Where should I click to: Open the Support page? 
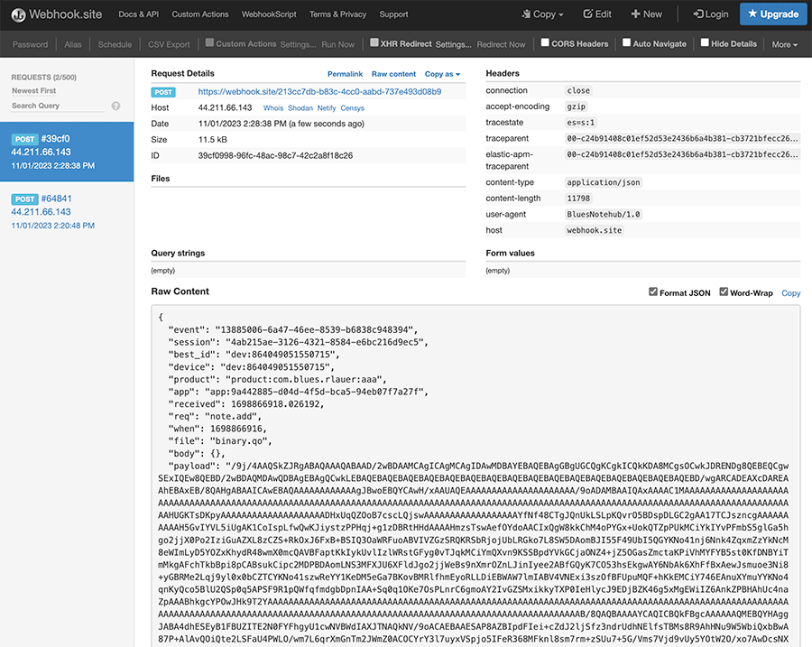tap(393, 14)
